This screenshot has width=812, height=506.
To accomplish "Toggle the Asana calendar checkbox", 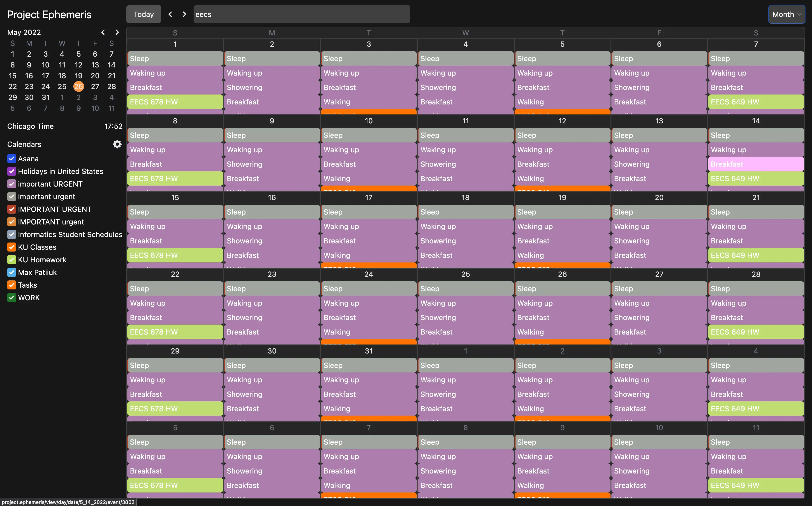I will (x=12, y=159).
